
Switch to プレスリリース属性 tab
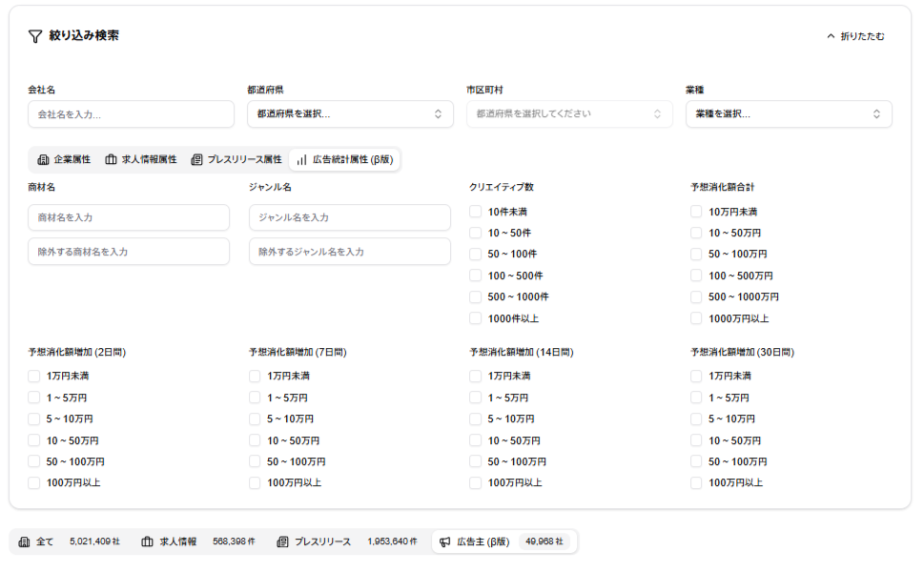coord(236,159)
